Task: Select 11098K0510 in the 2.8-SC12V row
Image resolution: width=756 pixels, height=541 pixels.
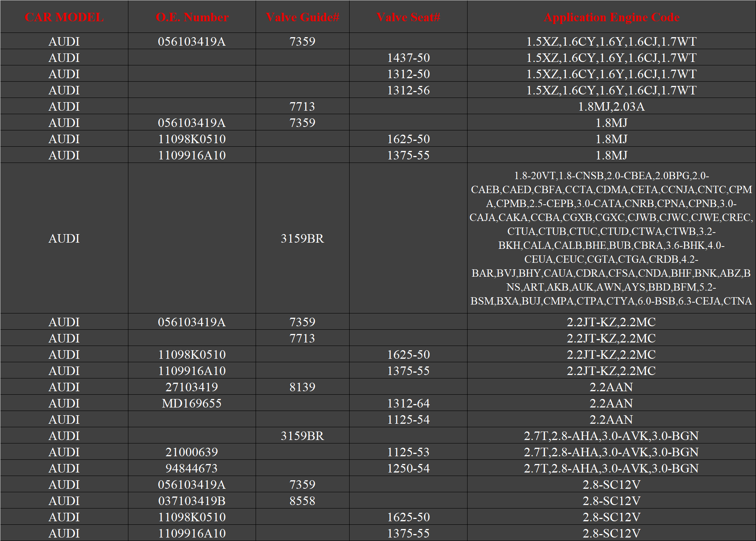Action: click(x=192, y=517)
